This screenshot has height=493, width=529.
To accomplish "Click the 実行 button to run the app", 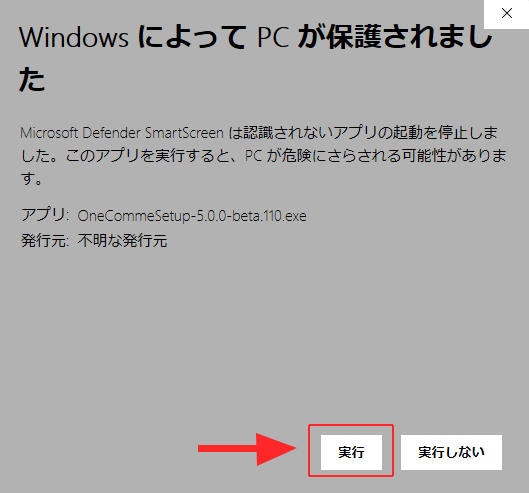I will 351,452.
